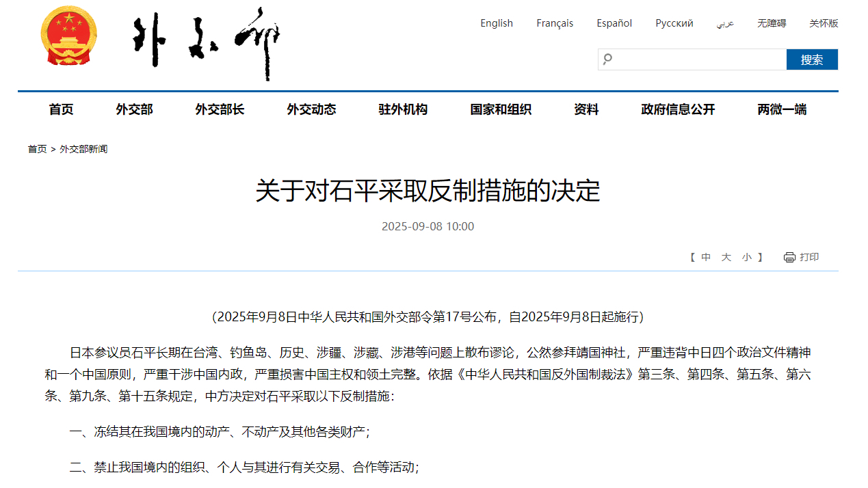Screen dimensions: 868x488
Task: Select the Arabic language link
Action: point(725,23)
